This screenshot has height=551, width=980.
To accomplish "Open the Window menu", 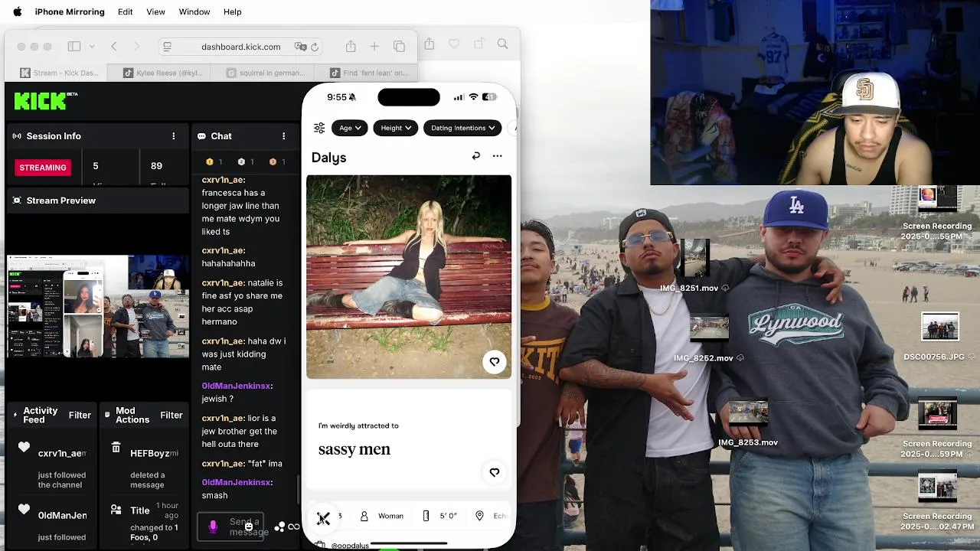I will click(x=194, y=11).
